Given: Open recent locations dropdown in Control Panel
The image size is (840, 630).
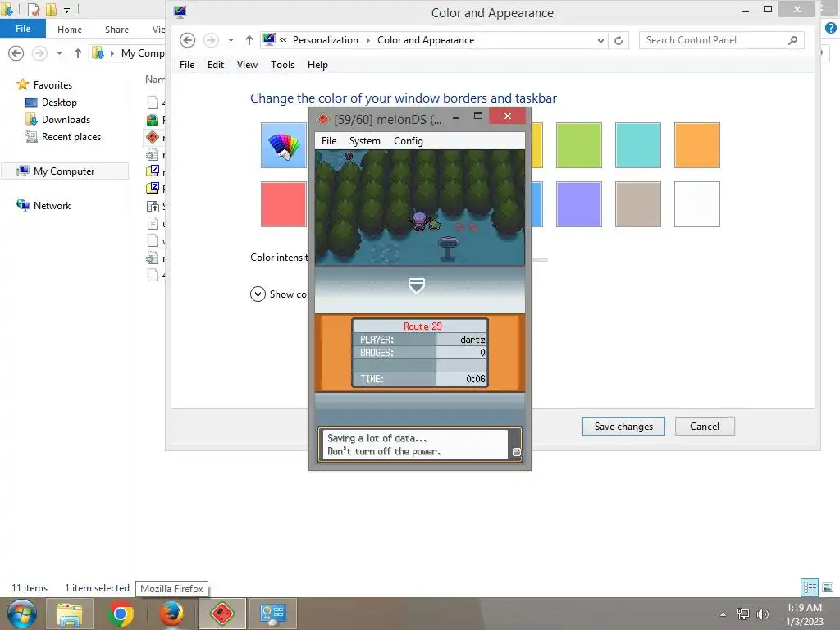Looking at the screenshot, I should [231, 40].
